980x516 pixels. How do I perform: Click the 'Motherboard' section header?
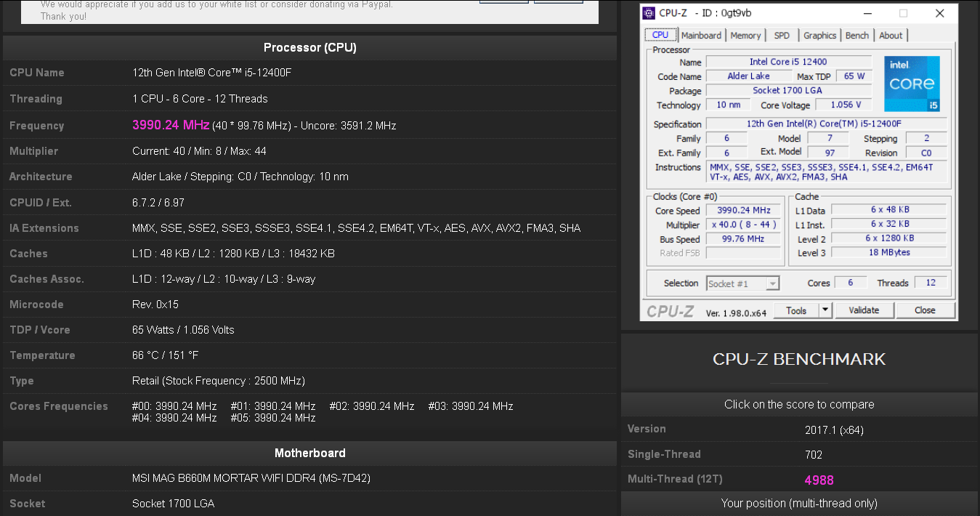coord(310,453)
